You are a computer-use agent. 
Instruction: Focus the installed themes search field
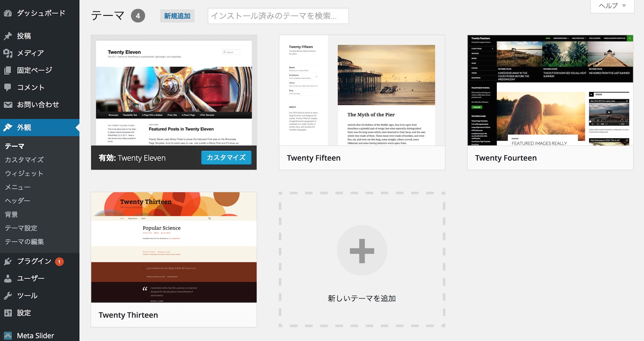click(278, 16)
